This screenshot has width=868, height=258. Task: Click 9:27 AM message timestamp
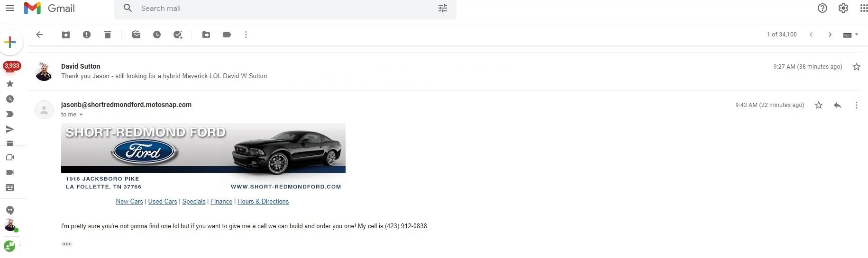(x=808, y=67)
